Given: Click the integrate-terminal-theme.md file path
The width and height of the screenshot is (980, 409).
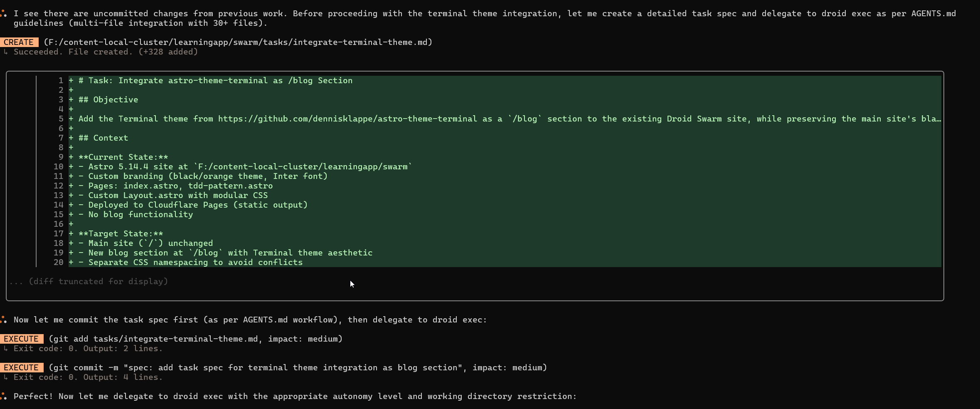Looking at the screenshot, I should (x=238, y=42).
